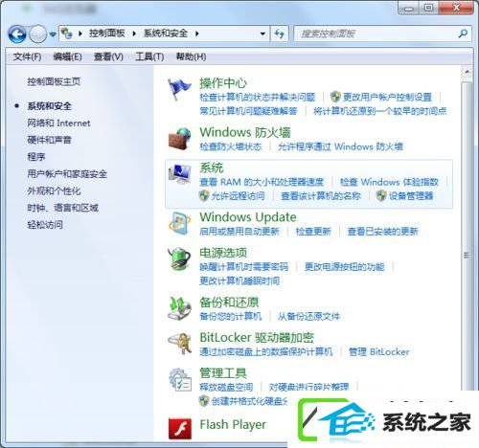Refresh the address bar with arrows button
This screenshot has width=479, height=448.
pyautogui.click(x=280, y=34)
